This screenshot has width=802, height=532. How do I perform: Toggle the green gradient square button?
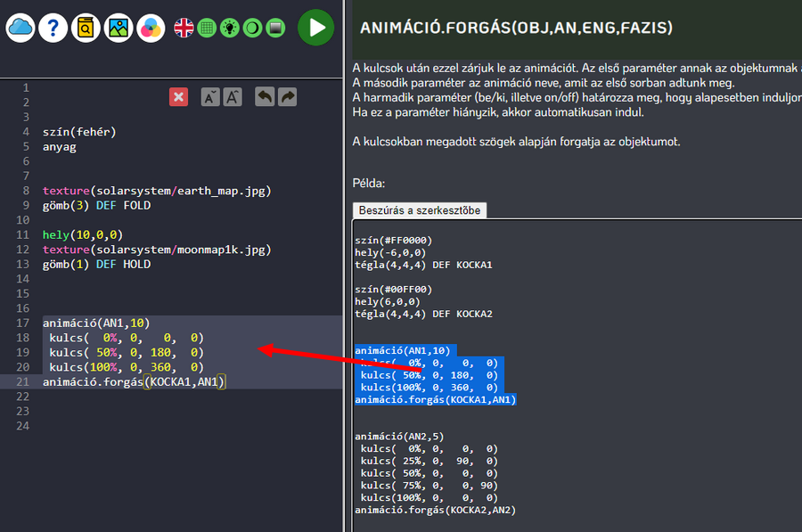(x=276, y=28)
